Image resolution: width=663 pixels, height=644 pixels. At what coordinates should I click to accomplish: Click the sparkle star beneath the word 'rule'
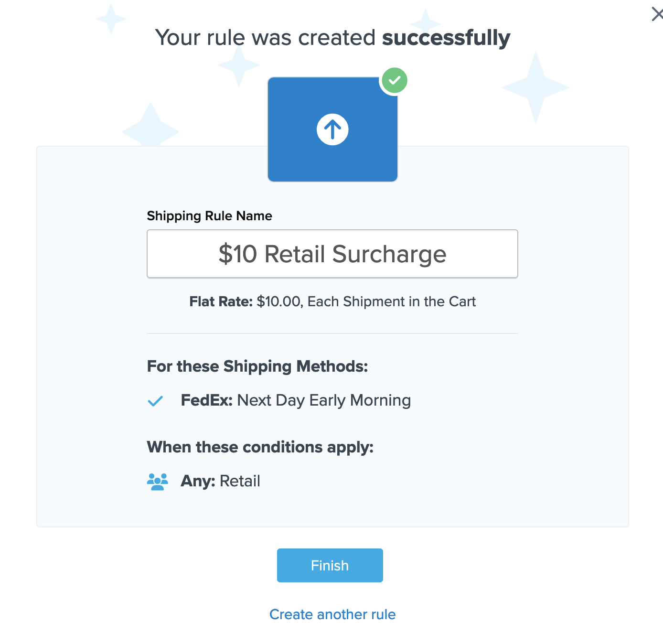pyautogui.click(x=238, y=65)
